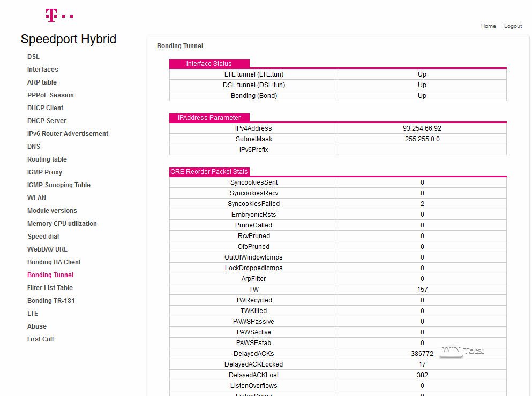Click the PAWSEstab label

tap(254, 343)
